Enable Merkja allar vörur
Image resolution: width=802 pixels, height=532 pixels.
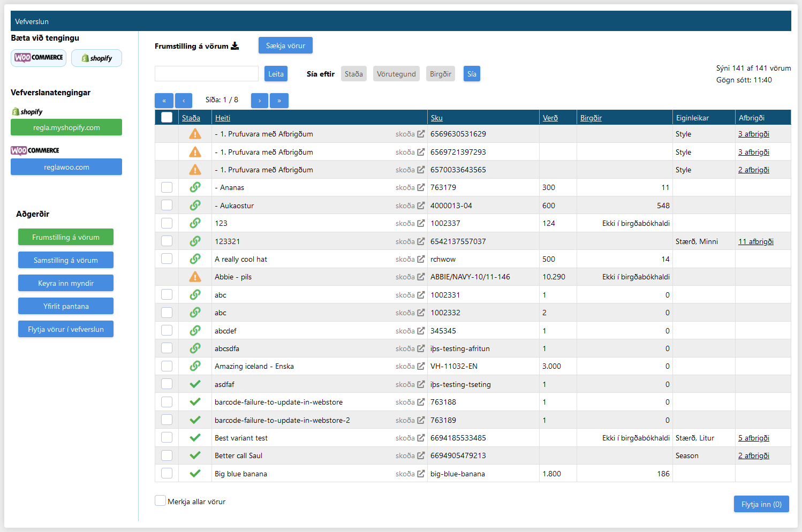click(x=160, y=500)
